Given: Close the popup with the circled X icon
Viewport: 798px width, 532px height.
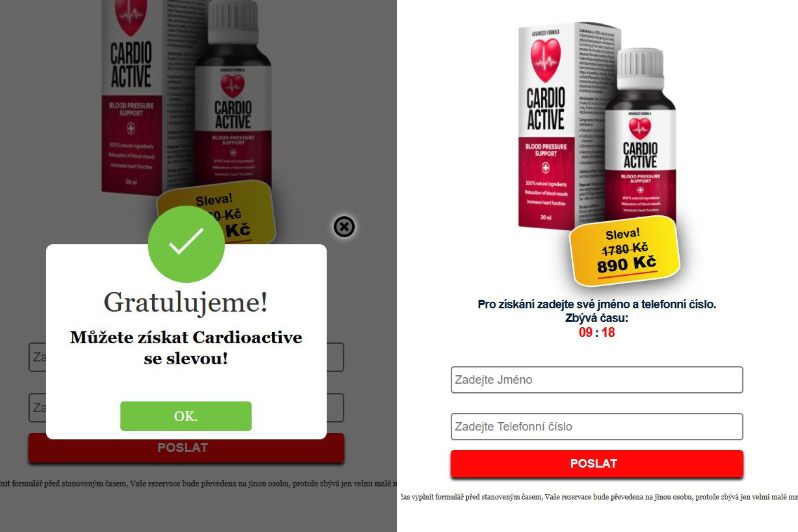Looking at the screenshot, I should [344, 227].
